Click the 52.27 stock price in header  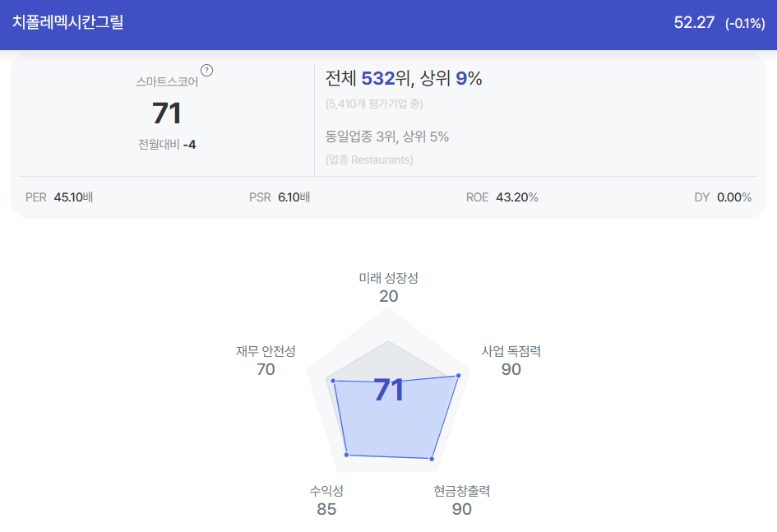pyautogui.click(x=694, y=22)
